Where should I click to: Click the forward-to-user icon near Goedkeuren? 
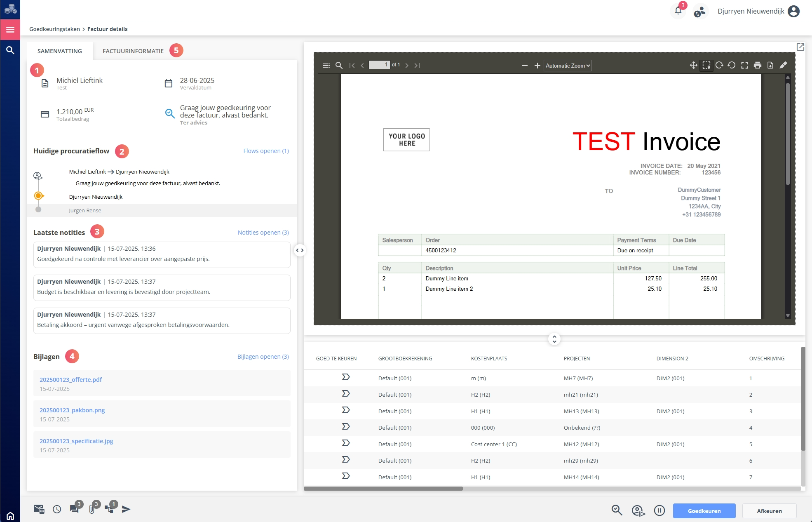(638, 511)
